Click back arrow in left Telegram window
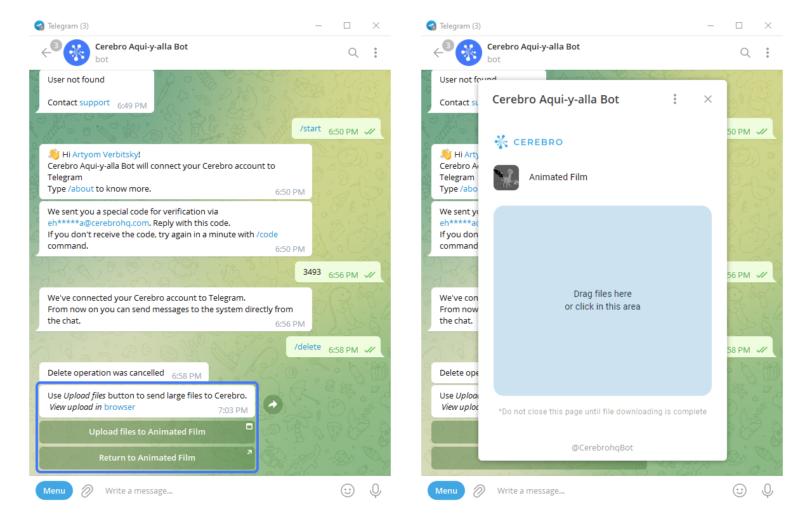Image resolution: width=812 pixels, height=519 pixels. click(x=46, y=53)
